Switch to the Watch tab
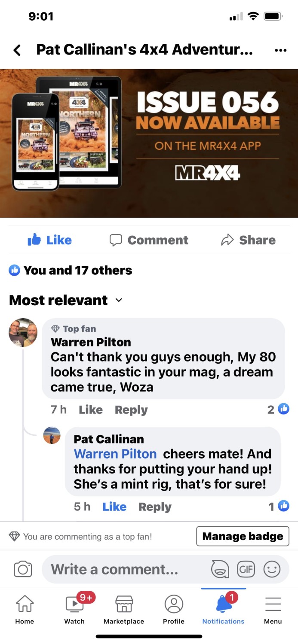This screenshot has width=298, height=644. 74,608
